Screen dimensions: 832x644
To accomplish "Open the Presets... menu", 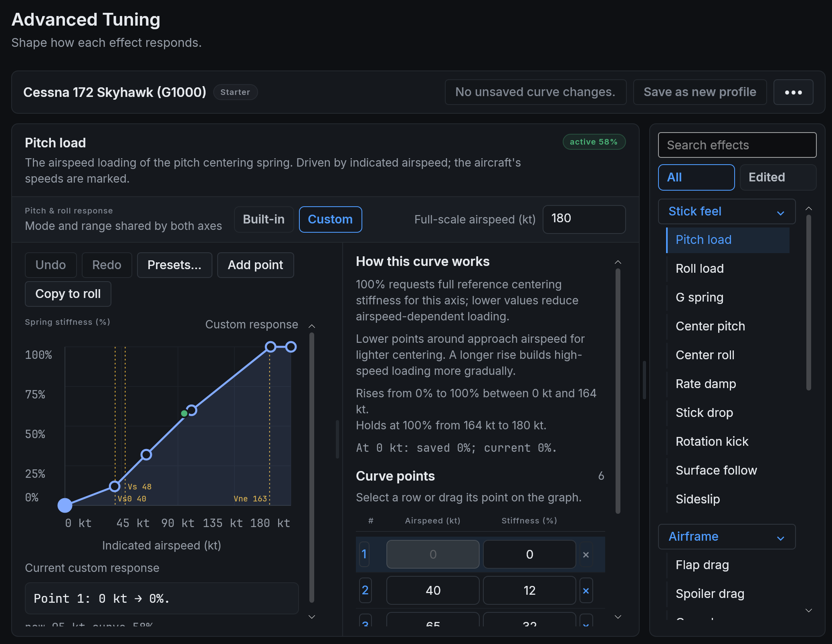I will tap(174, 265).
